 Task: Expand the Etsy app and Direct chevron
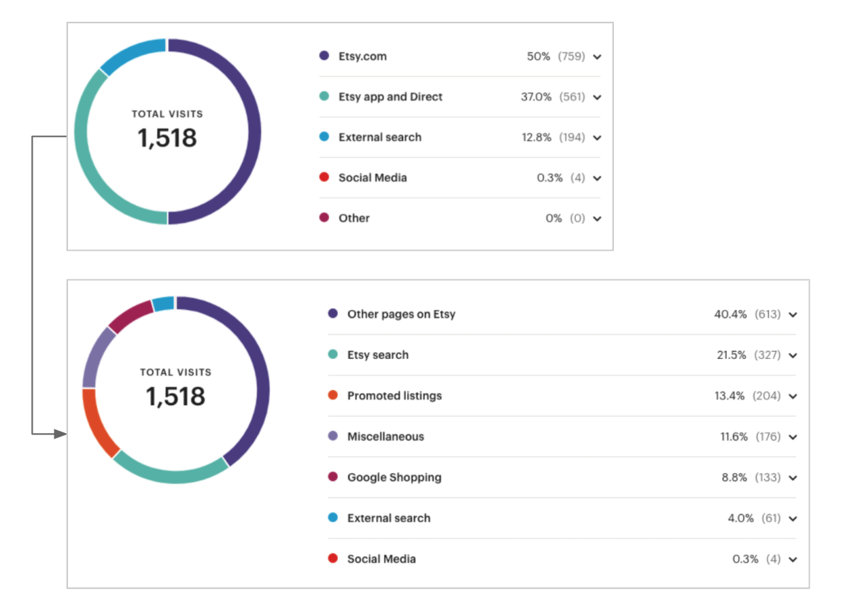[597, 97]
